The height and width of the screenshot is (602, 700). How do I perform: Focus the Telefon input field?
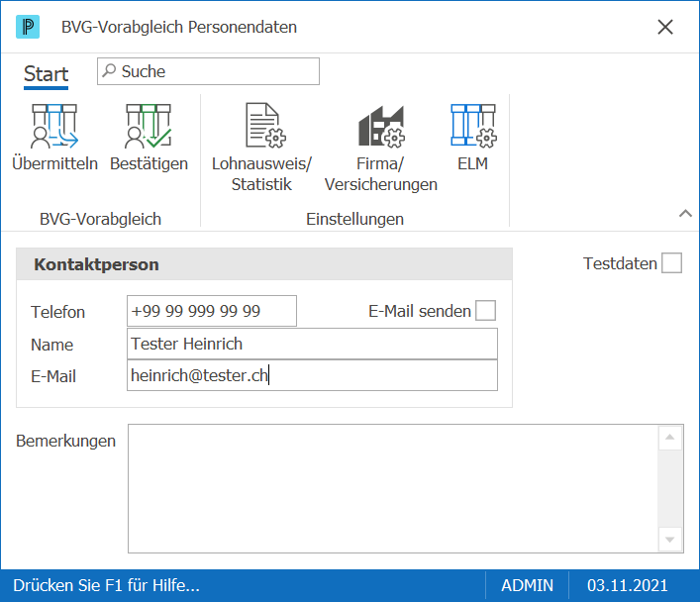point(212,311)
